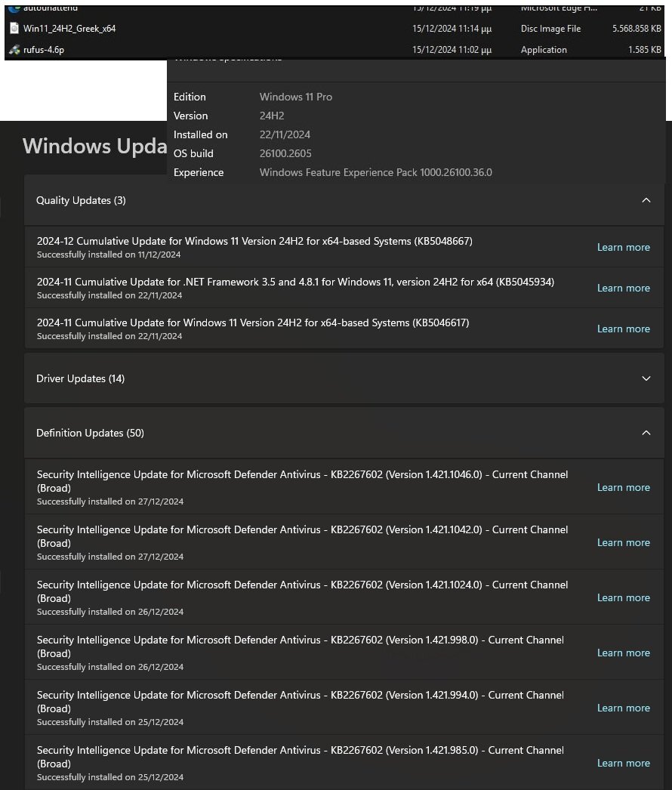Image resolution: width=672 pixels, height=790 pixels.
Task: Click the date 15/12/2024 11:14 μμ
Action: [x=452, y=29]
